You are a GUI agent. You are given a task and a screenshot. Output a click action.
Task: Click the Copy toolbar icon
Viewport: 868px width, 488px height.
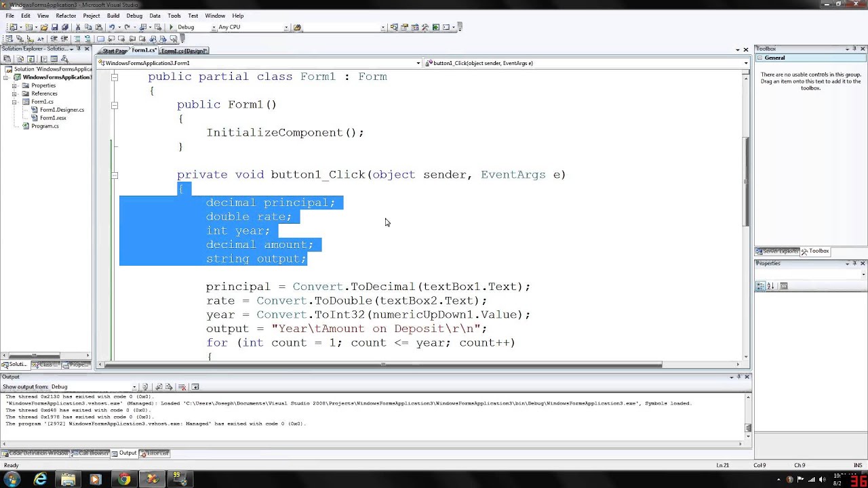(x=88, y=27)
